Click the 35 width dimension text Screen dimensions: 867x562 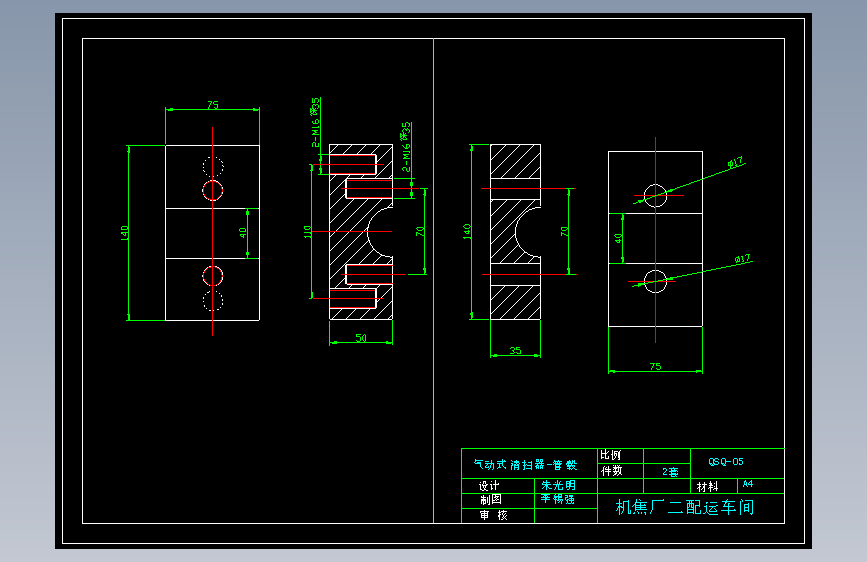515,350
